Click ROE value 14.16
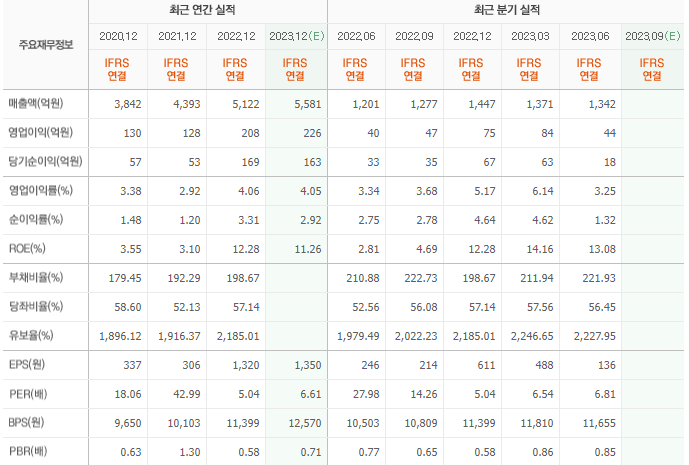The image size is (689, 465). pyautogui.click(x=540, y=249)
